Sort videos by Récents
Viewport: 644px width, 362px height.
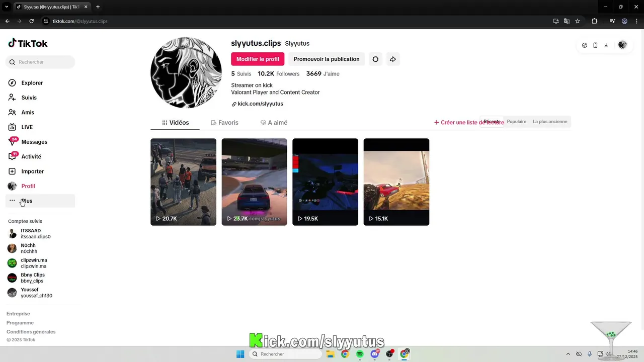tap(492, 122)
